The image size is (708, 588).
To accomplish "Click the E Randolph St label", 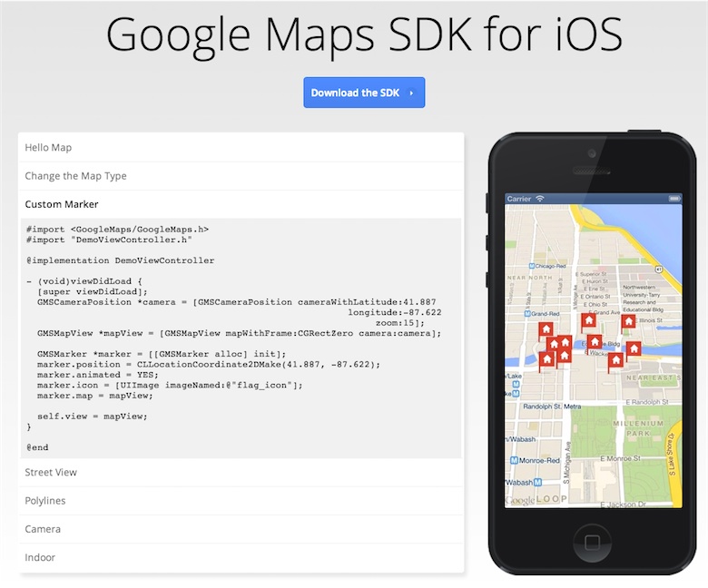I will pyautogui.click(x=646, y=402).
